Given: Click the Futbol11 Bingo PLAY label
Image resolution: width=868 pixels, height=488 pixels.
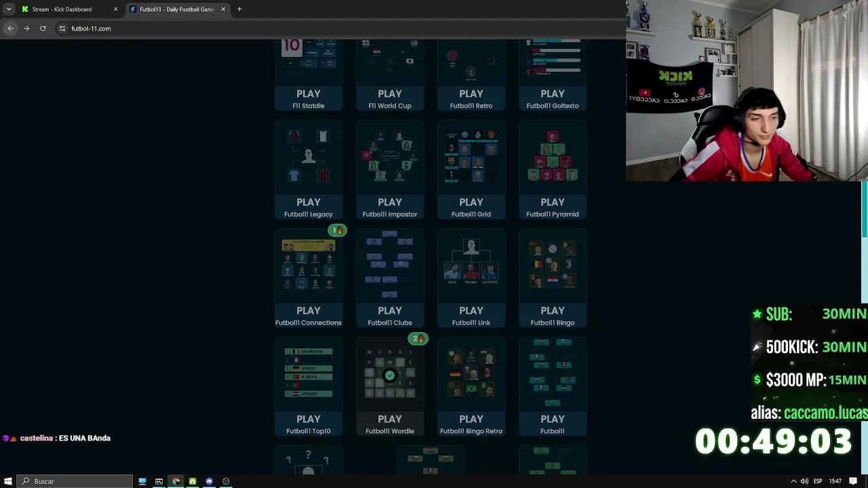Looking at the screenshot, I should (553, 311).
